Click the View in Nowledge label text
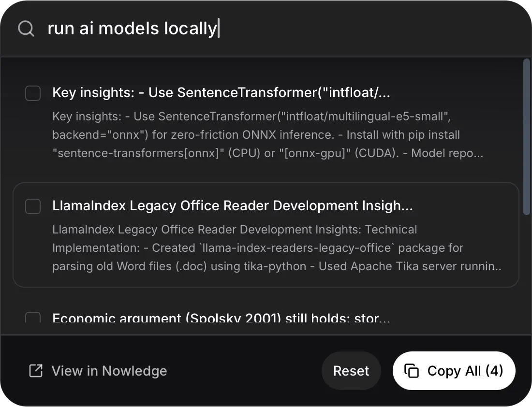532x407 pixels. point(109,371)
